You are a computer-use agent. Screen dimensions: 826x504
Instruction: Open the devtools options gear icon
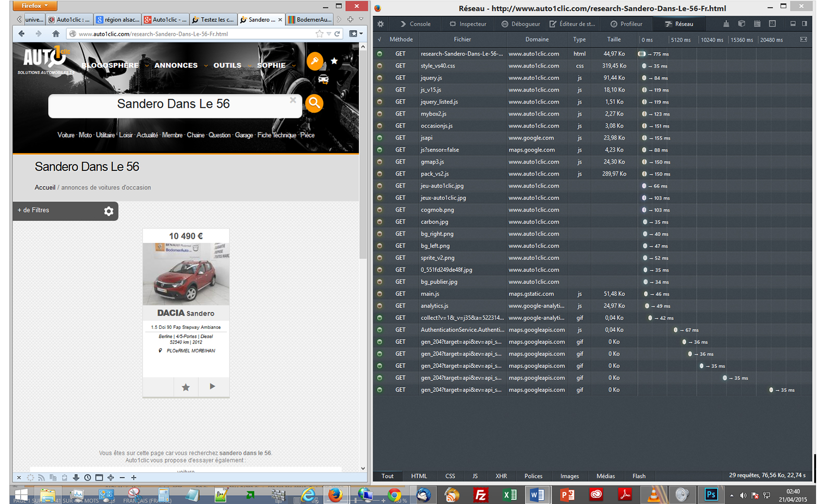[381, 24]
